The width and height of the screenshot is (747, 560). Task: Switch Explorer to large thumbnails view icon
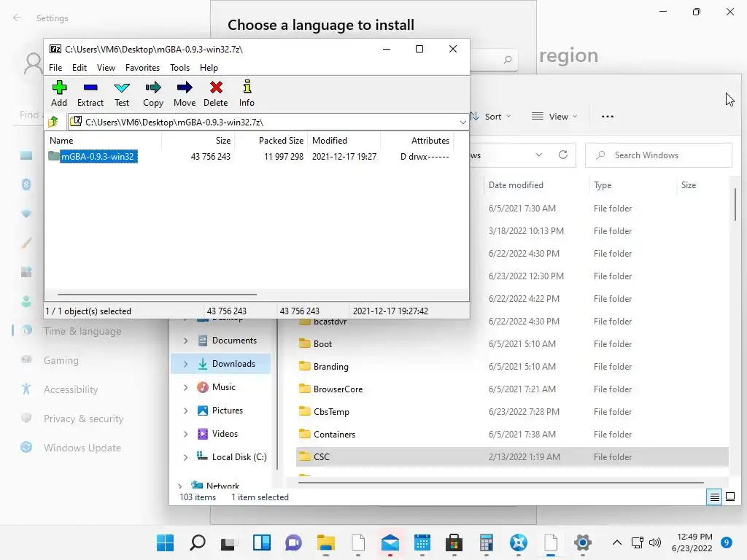coord(729,497)
